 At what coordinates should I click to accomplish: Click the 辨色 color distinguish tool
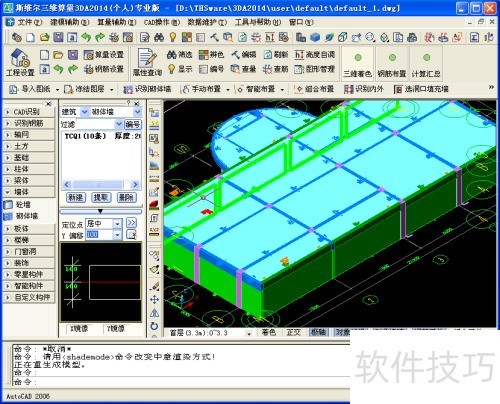tap(211, 55)
